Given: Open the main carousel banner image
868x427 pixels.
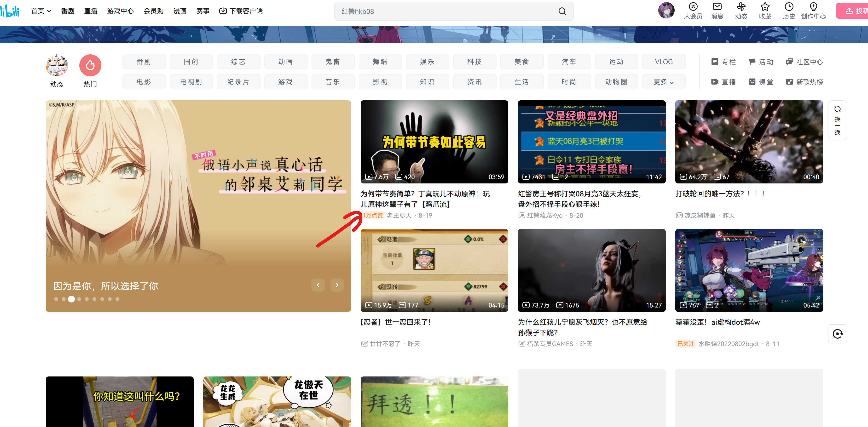Looking at the screenshot, I should 198,206.
